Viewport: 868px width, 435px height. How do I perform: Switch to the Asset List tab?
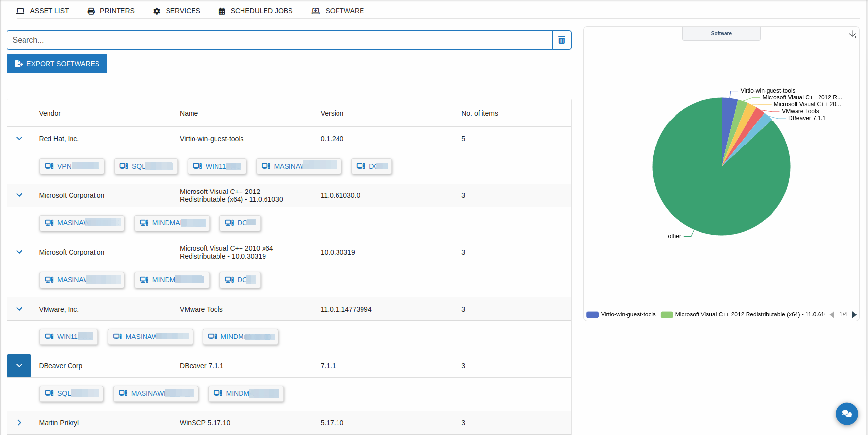pos(43,11)
